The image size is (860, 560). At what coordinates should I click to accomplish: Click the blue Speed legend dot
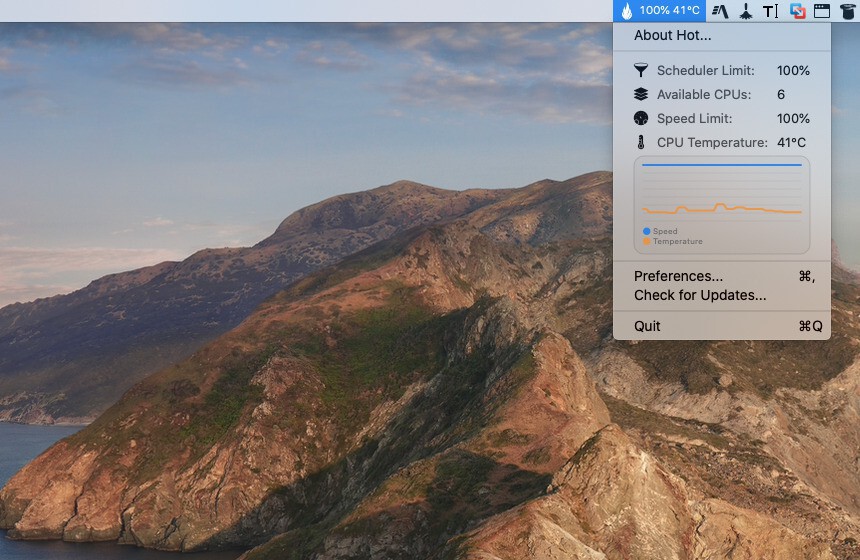[x=646, y=231]
